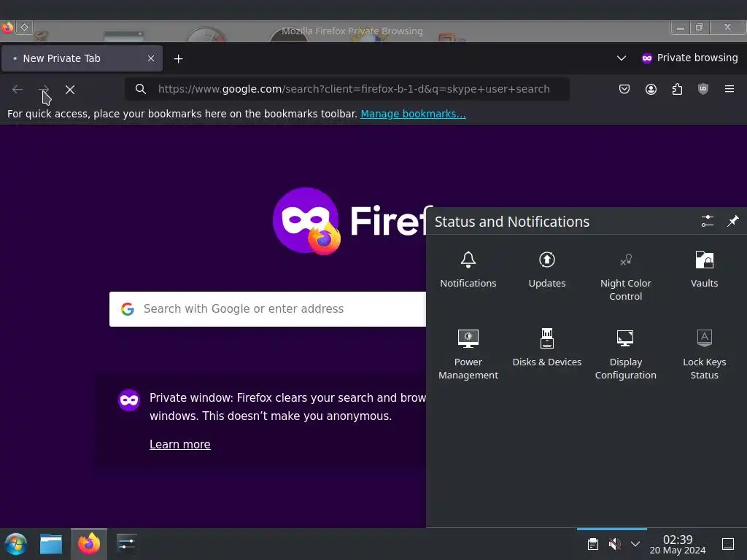This screenshot has height=560, width=747.
Task: Click the muted volume tray icon
Action: [x=614, y=544]
